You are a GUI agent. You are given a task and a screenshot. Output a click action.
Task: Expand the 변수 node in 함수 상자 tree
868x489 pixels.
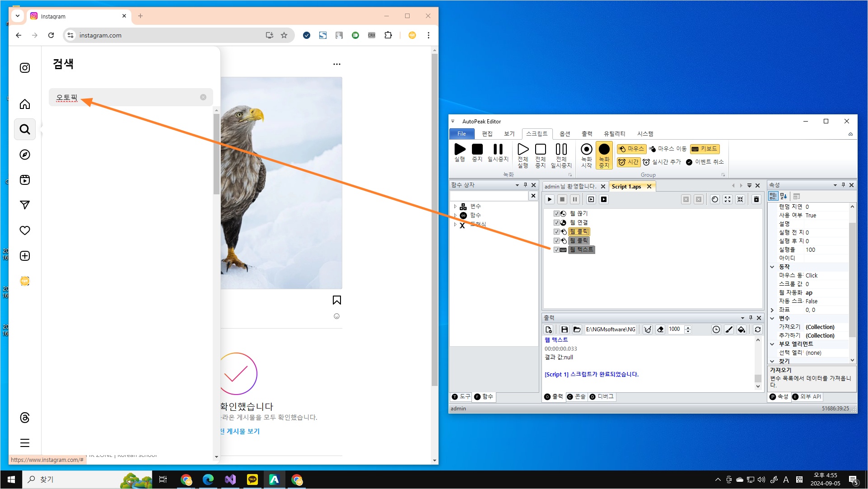tap(455, 207)
